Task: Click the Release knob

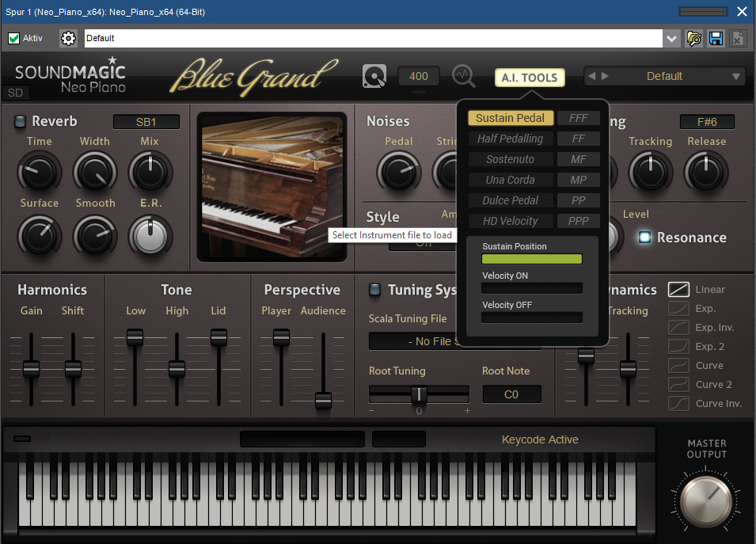Action: coord(706,172)
